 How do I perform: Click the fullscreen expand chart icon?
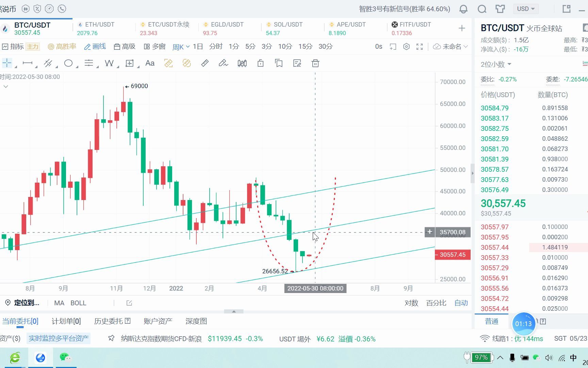tap(420, 47)
